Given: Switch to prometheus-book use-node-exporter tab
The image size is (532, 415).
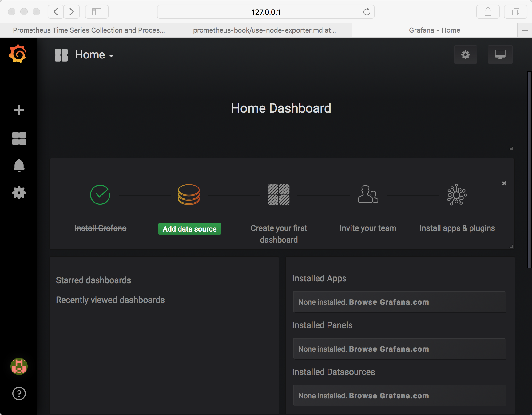Looking at the screenshot, I should (266, 30).
